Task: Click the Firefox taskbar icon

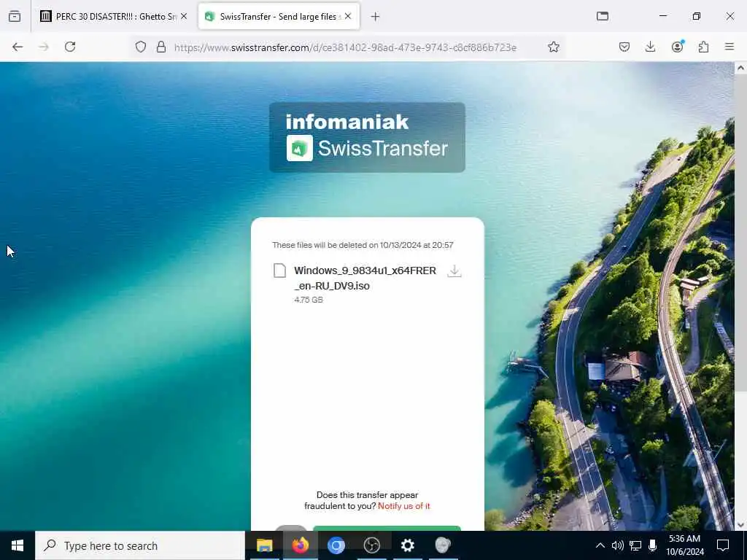Action: 300,545
